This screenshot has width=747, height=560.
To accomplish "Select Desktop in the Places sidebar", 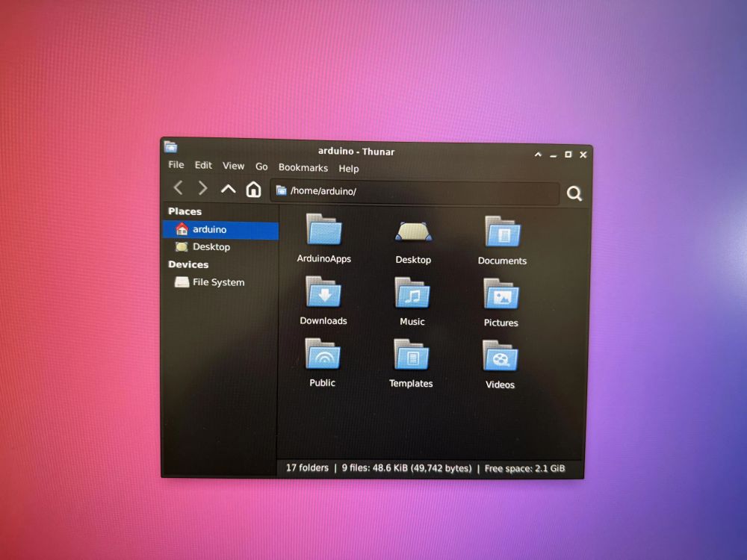I will (220, 246).
